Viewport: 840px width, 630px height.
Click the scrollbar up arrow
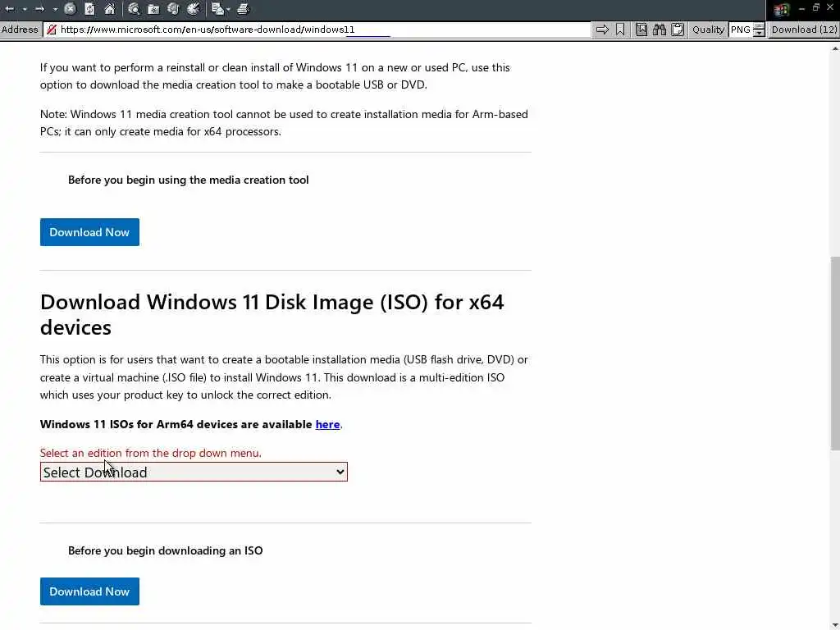(834, 48)
